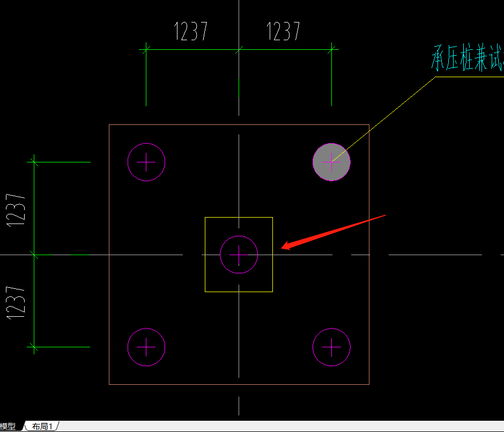Switch to the 布局1 layout tab
This screenshot has width=504, height=432.
click(42, 426)
